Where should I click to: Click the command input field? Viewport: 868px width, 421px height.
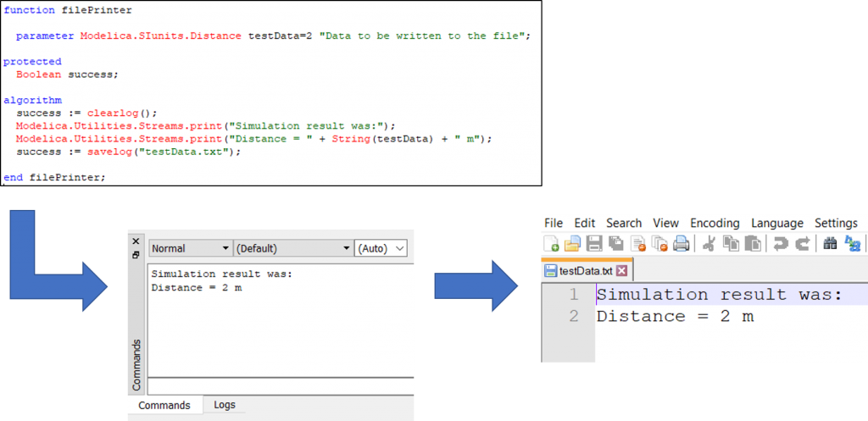coord(281,385)
